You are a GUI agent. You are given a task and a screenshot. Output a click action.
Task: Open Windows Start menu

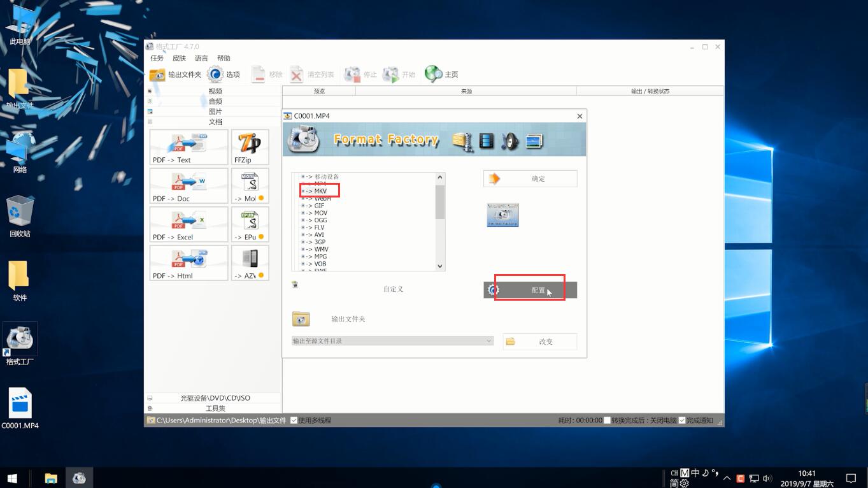click(12, 478)
